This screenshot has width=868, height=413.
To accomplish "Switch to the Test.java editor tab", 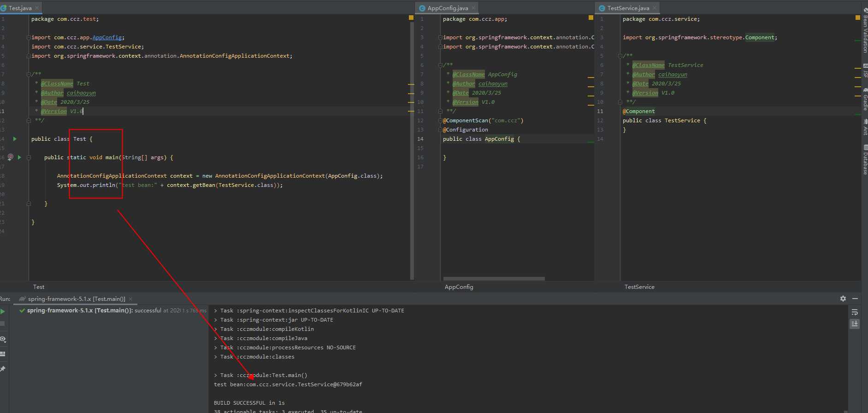I will [x=20, y=8].
